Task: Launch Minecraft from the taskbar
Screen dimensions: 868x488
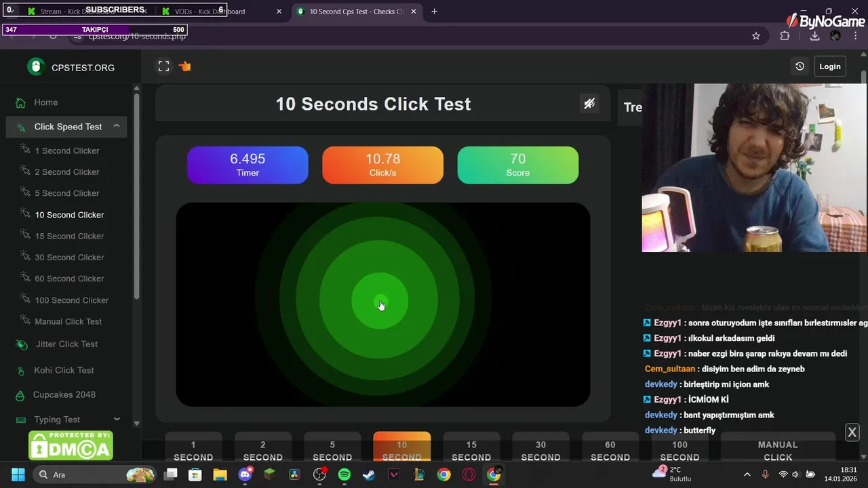Action: (270, 474)
